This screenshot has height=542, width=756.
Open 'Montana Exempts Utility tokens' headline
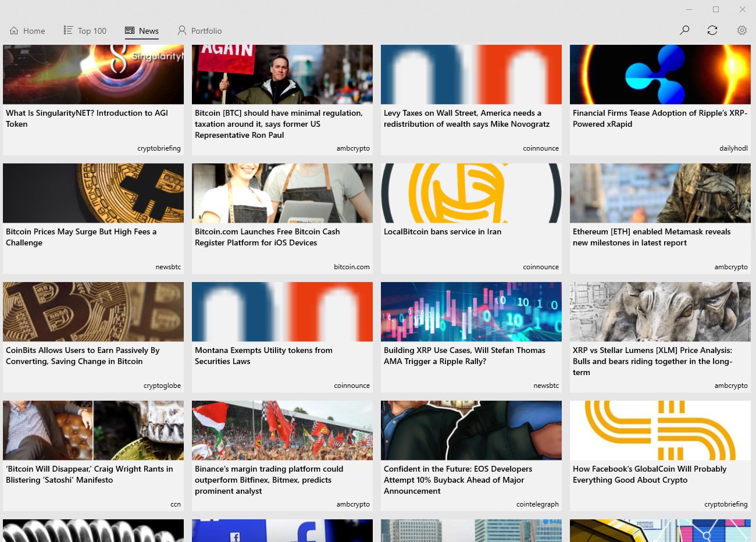click(x=263, y=356)
